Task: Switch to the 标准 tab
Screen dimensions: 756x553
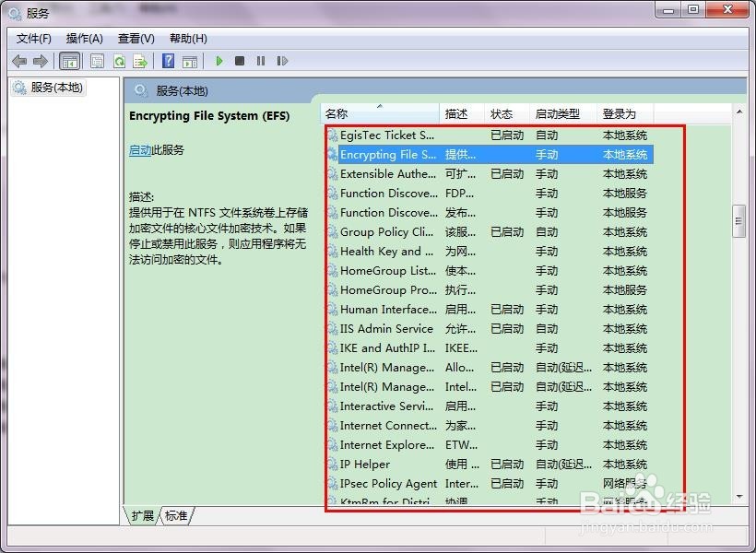Action: [x=176, y=516]
